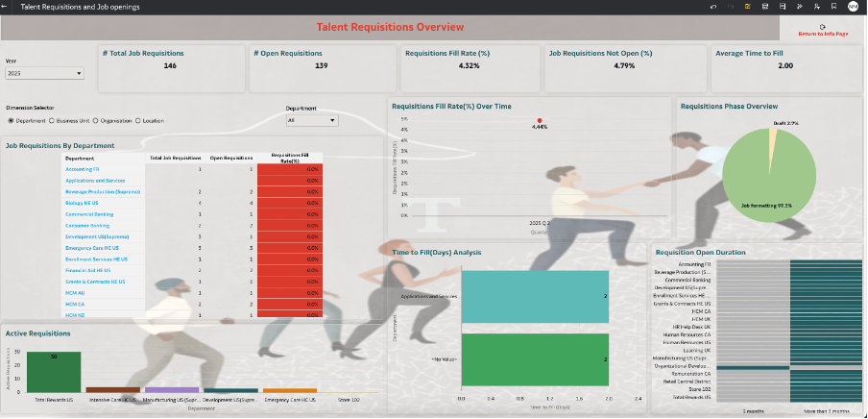Select the Organisation dimension radio button

pyautogui.click(x=95, y=120)
